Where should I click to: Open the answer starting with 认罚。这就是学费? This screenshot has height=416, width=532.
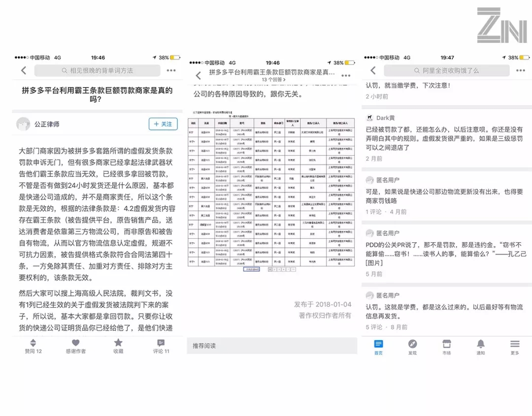[444, 311]
